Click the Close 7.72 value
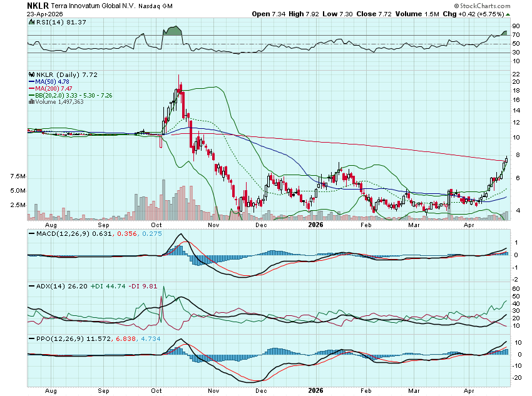532x396 pixels. click(374, 14)
